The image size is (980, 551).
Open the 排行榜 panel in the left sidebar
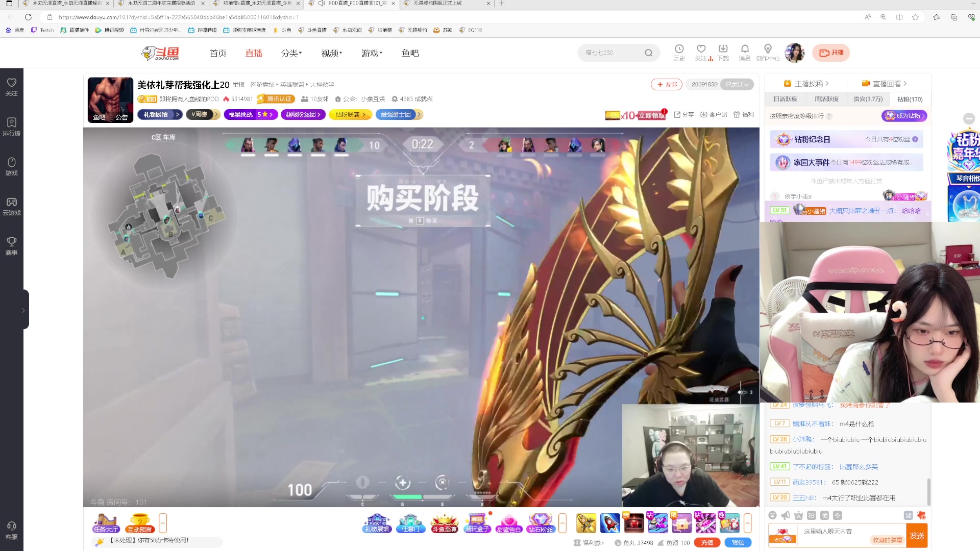click(x=11, y=127)
